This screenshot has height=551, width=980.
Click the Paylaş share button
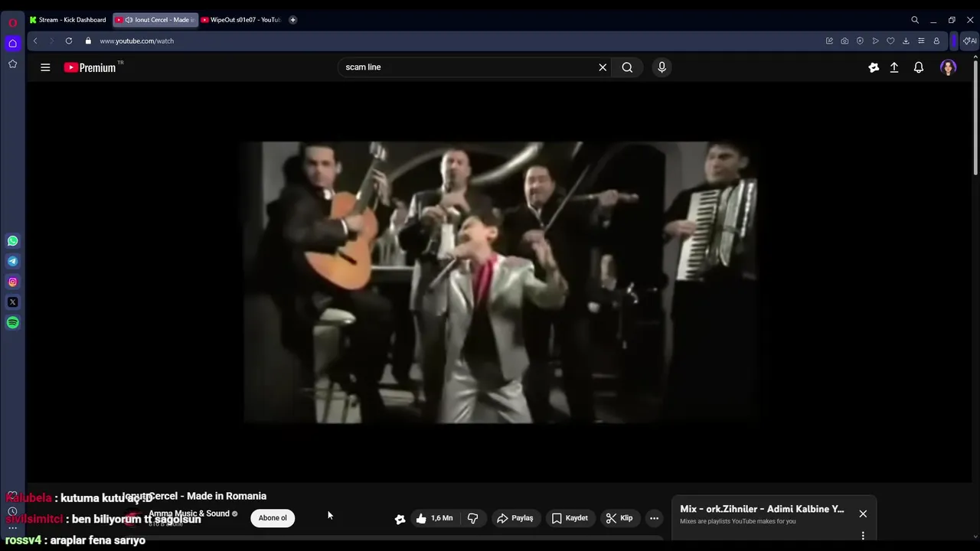pos(515,518)
